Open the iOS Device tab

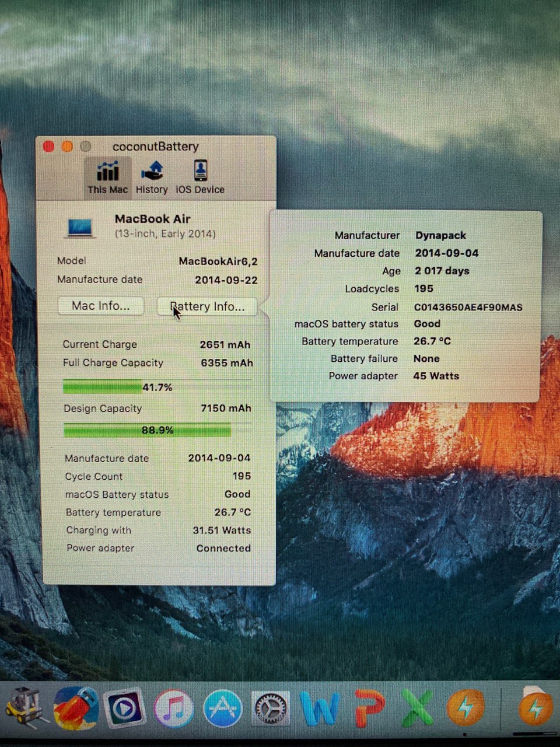(200, 178)
